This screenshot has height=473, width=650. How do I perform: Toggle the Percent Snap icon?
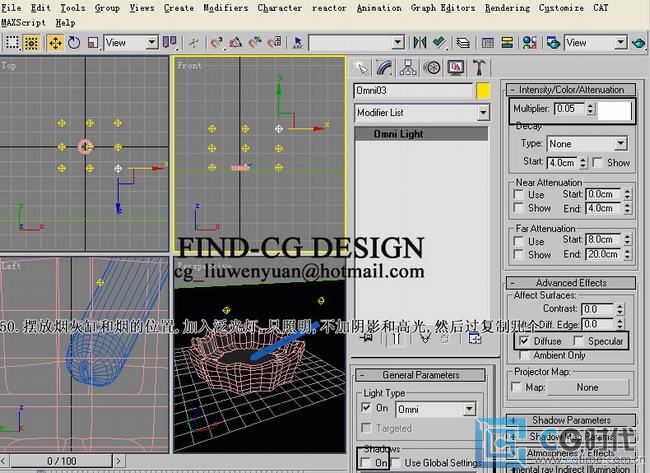pos(255,42)
